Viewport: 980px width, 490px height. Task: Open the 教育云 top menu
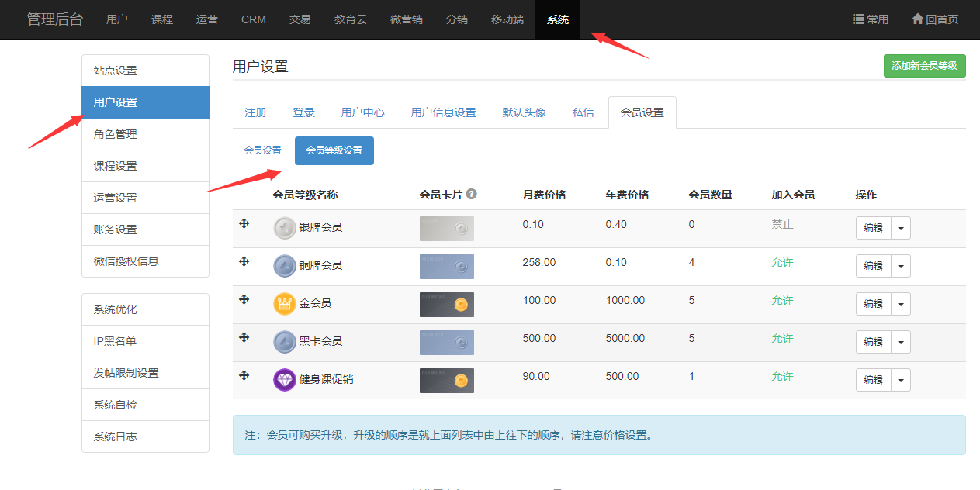pos(351,19)
